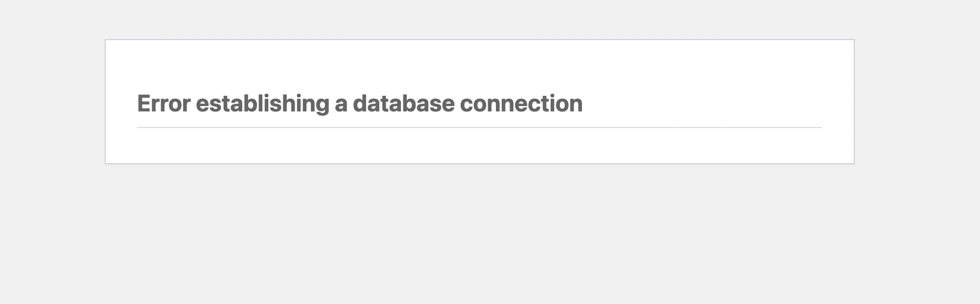This screenshot has width=980, height=304.
Task: Click the right end of the divider line
Action: click(818, 128)
